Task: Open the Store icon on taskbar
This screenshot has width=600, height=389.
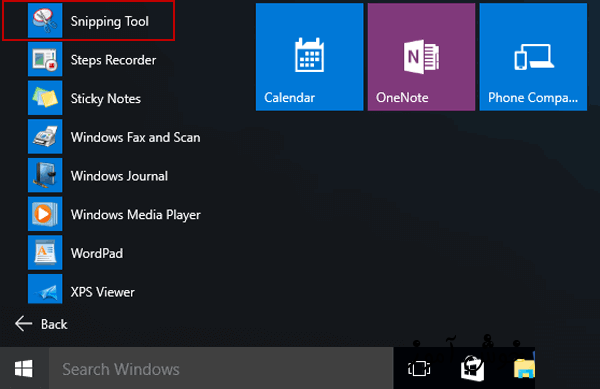Action: 473,369
